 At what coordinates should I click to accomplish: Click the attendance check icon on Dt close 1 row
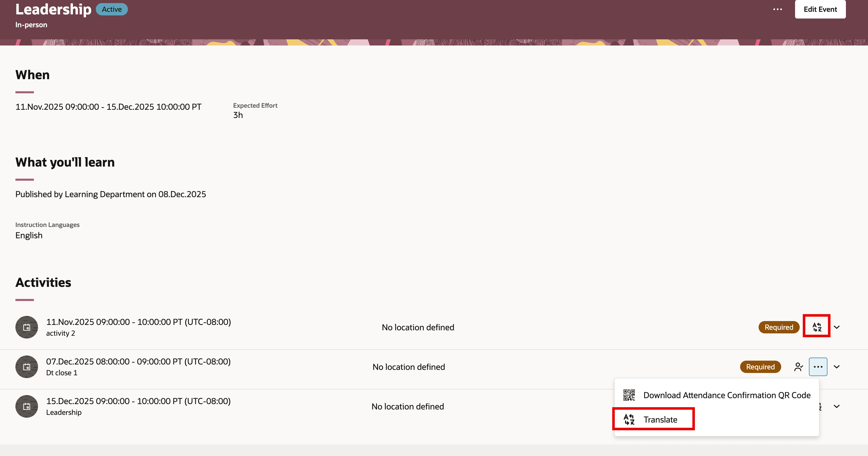[x=798, y=367]
